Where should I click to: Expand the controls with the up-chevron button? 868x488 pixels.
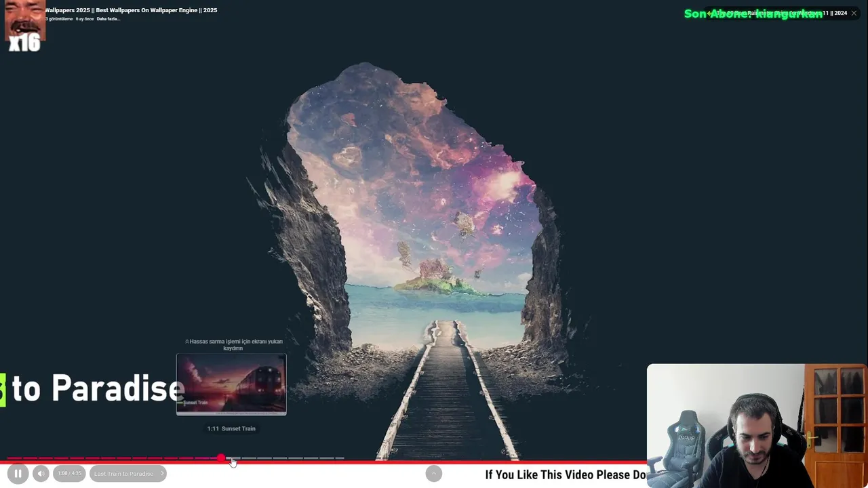(x=434, y=474)
